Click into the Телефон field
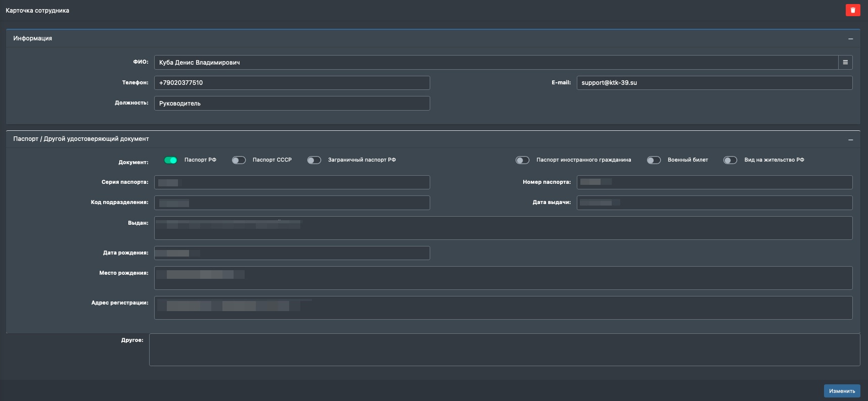Screen dimensions: 868x401 292,83
